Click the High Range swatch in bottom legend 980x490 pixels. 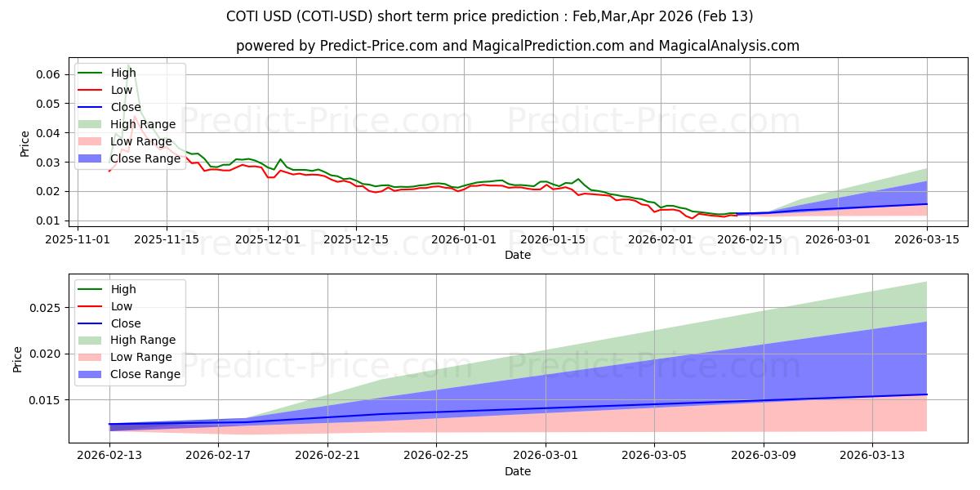tap(91, 340)
